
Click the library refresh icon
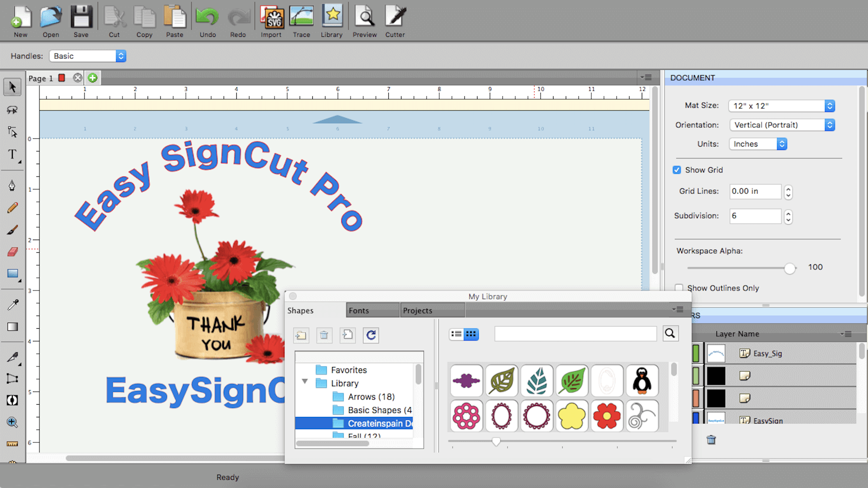(371, 335)
